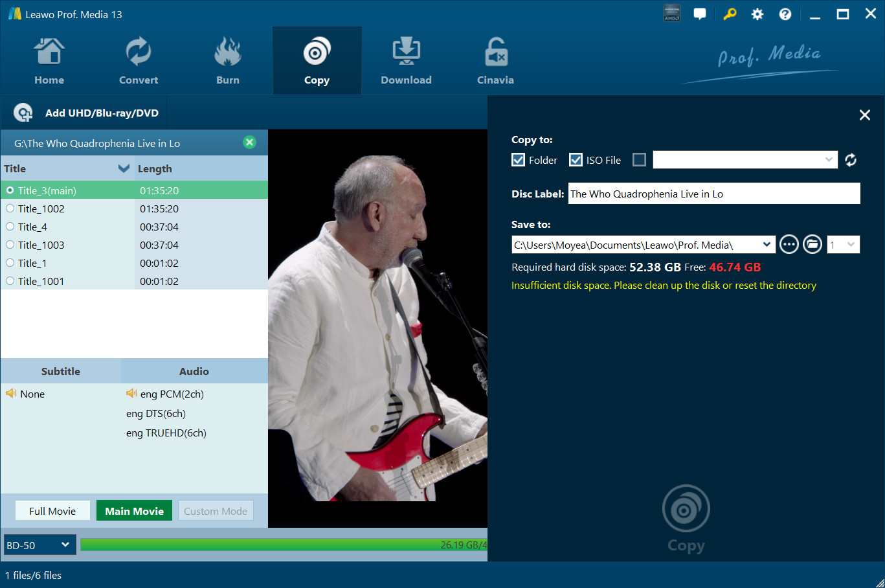Expand the target drive dropdown
Screen dimensions: 885x588
coord(828,160)
